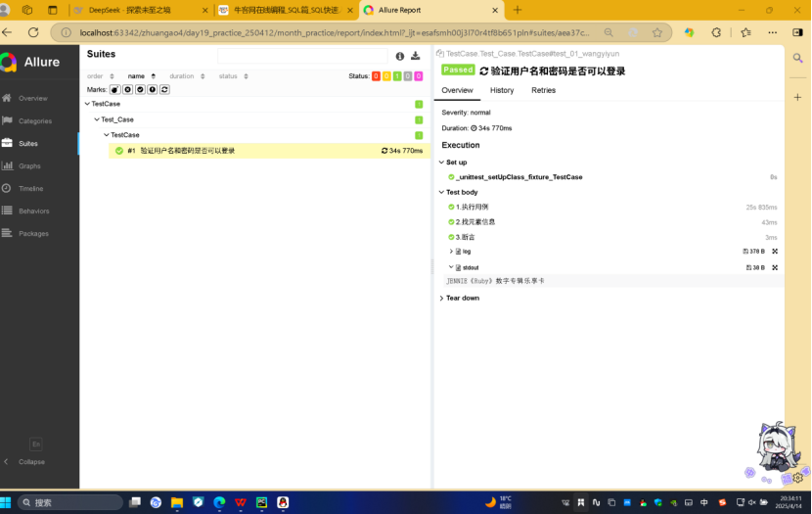812x514 pixels.
Task: Switch to the Overview tab of test
Action: [457, 90]
